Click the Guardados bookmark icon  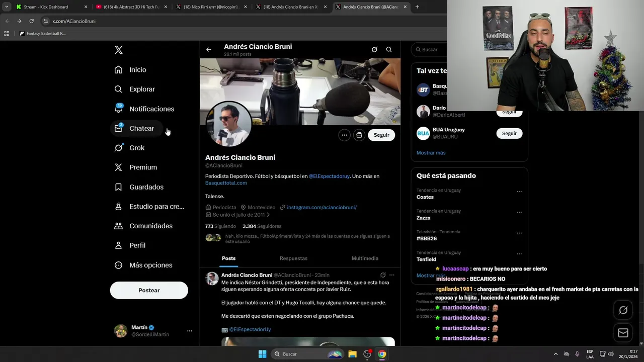[x=118, y=187]
